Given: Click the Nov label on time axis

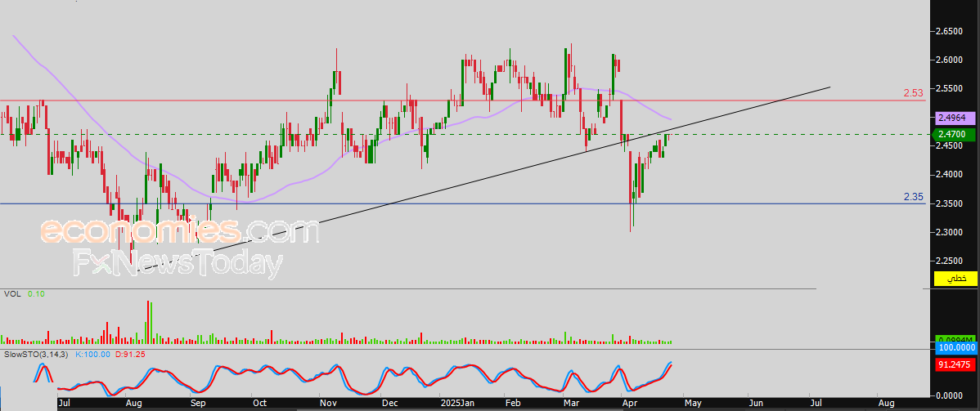Looking at the screenshot, I should pyautogui.click(x=329, y=404).
